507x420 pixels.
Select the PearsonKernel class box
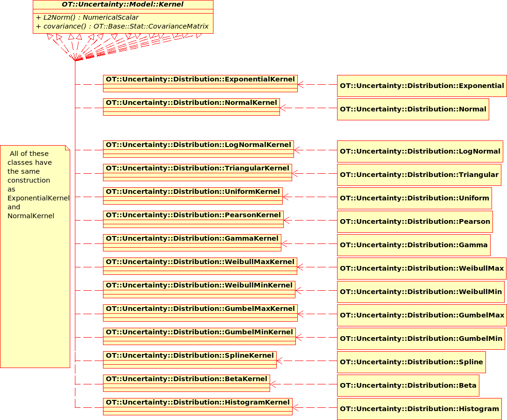click(x=193, y=215)
